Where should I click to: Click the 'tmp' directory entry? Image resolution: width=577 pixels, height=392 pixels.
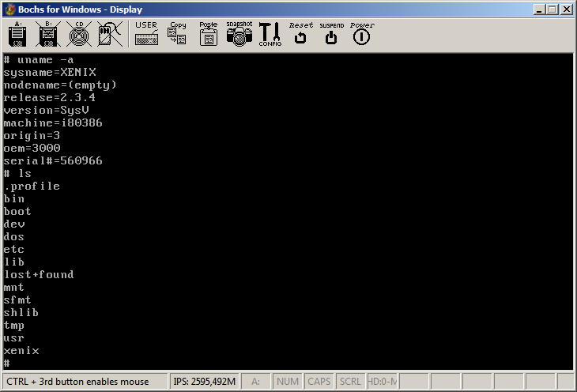[x=14, y=326]
